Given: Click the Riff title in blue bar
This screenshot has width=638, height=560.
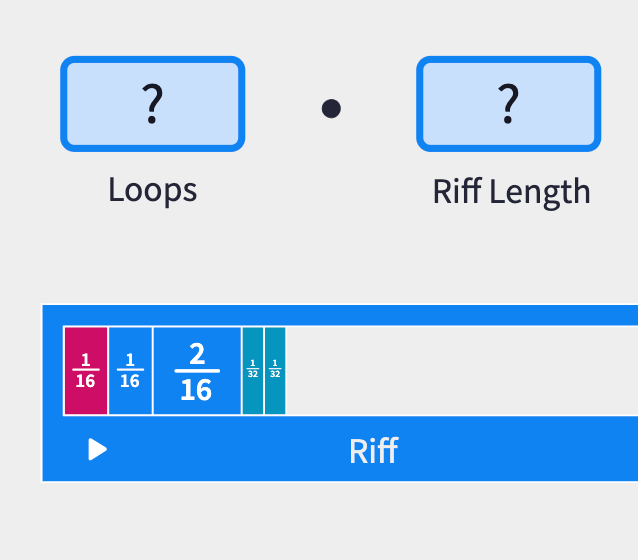Looking at the screenshot, I should (373, 450).
